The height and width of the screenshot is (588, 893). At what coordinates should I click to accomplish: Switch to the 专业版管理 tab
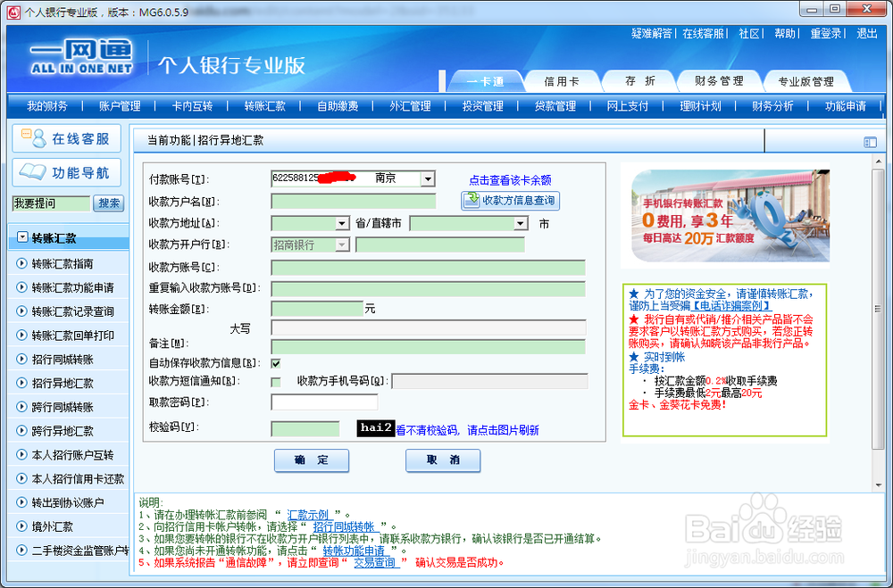(805, 81)
